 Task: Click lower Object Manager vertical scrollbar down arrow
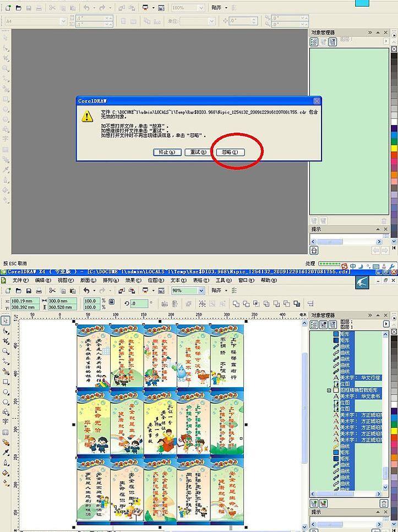coord(386,488)
